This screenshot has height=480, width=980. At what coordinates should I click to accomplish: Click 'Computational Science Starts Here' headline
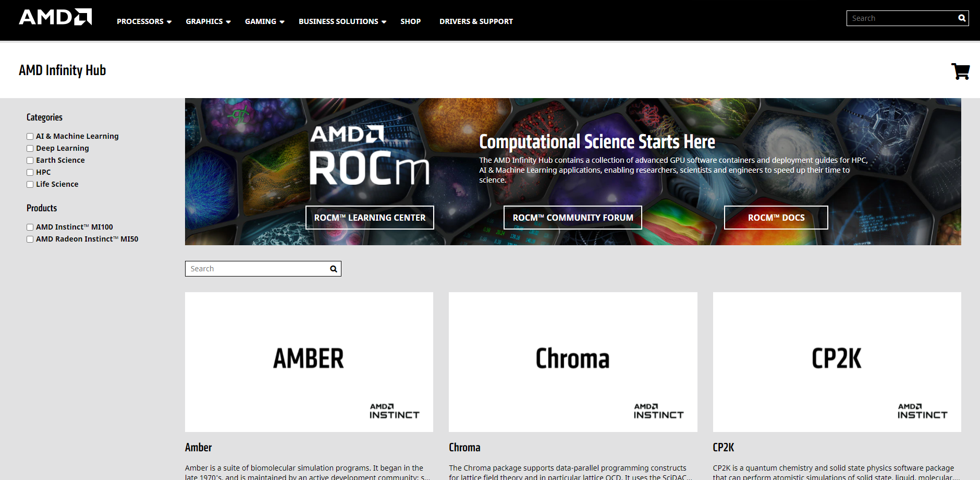pyautogui.click(x=597, y=142)
